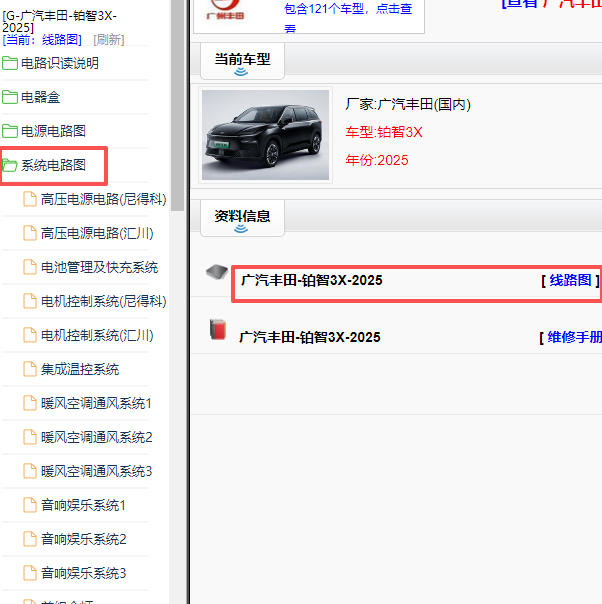
Task: Open the [线路图] link
Action: pos(570,280)
